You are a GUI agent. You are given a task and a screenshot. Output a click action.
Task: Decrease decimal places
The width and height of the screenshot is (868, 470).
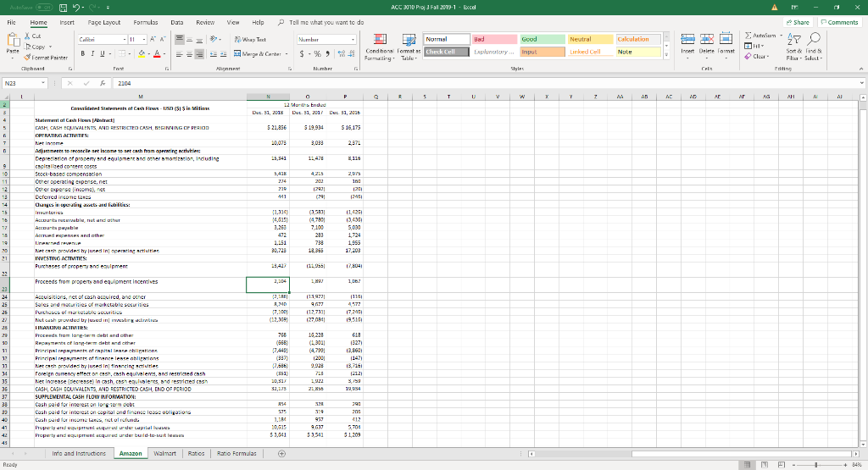(x=352, y=54)
